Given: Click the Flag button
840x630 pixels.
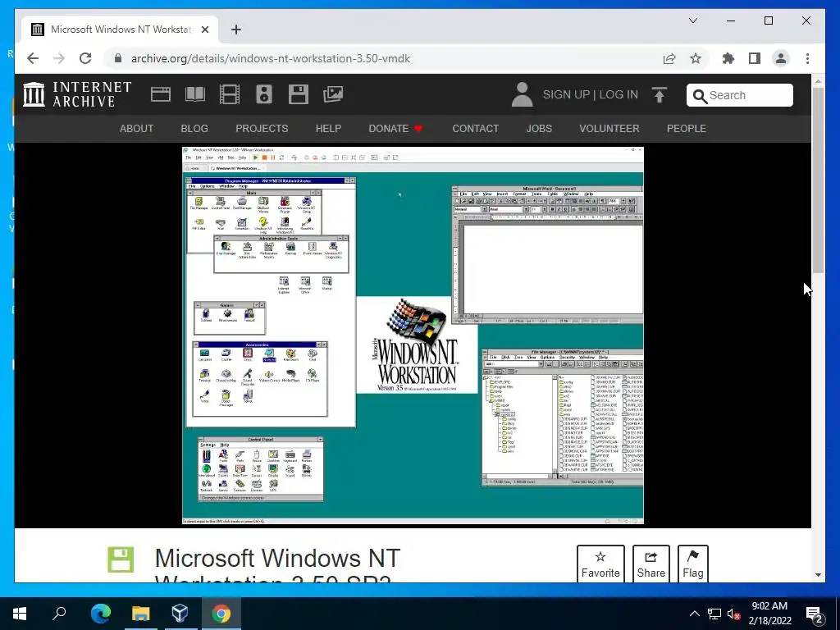Looking at the screenshot, I should coord(692,564).
